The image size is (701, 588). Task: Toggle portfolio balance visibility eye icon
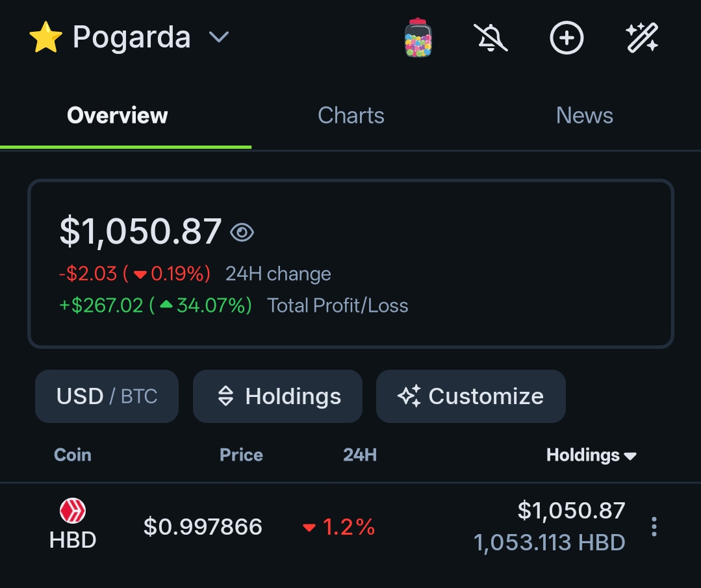[242, 233]
